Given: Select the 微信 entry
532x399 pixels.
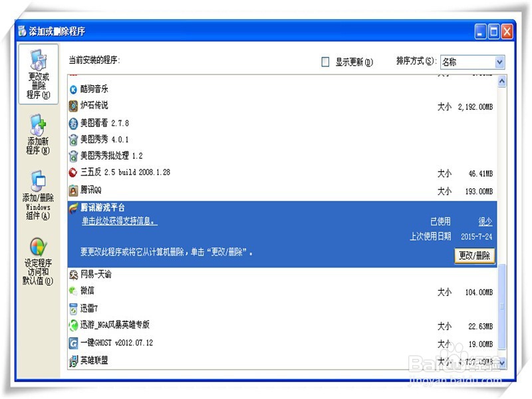Looking at the screenshot, I should click(x=282, y=291).
